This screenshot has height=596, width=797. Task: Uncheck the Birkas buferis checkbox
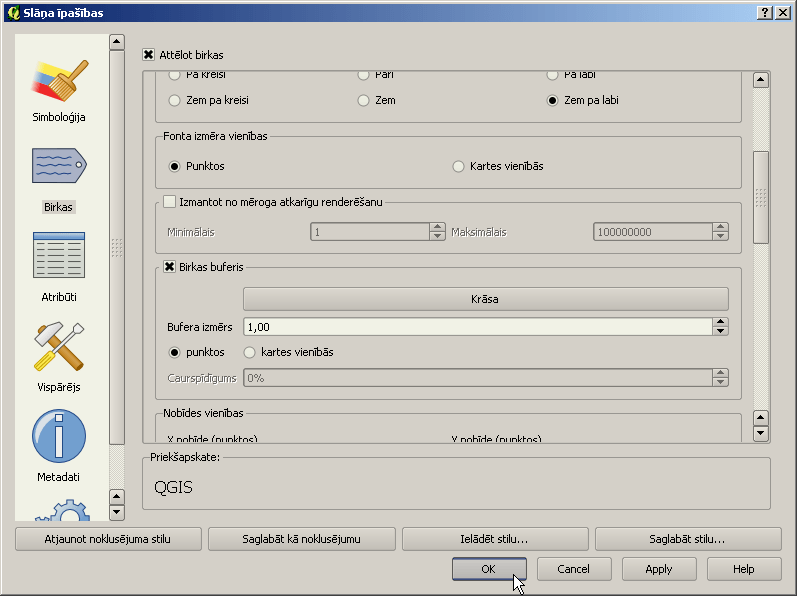[169, 267]
